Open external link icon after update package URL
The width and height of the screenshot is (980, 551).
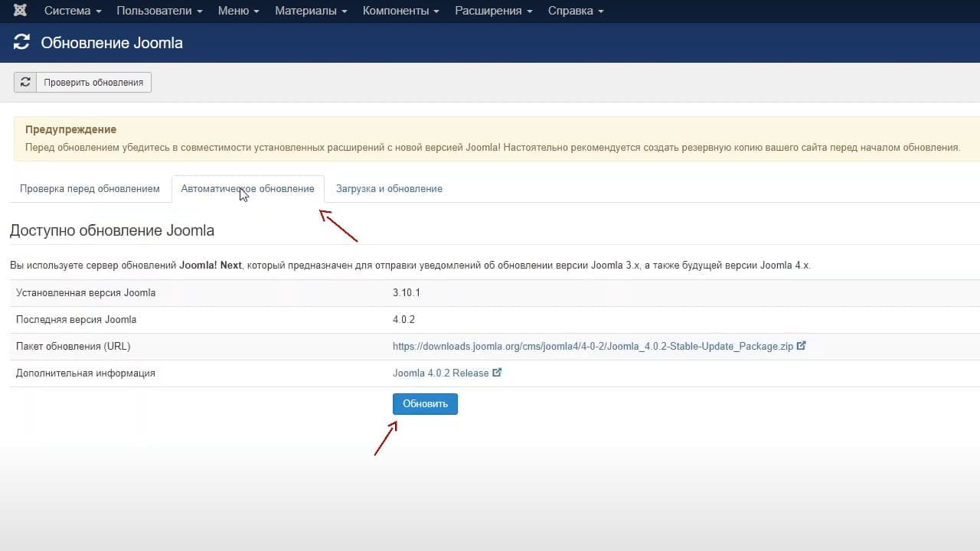pyautogui.click(x=802, y=346)
